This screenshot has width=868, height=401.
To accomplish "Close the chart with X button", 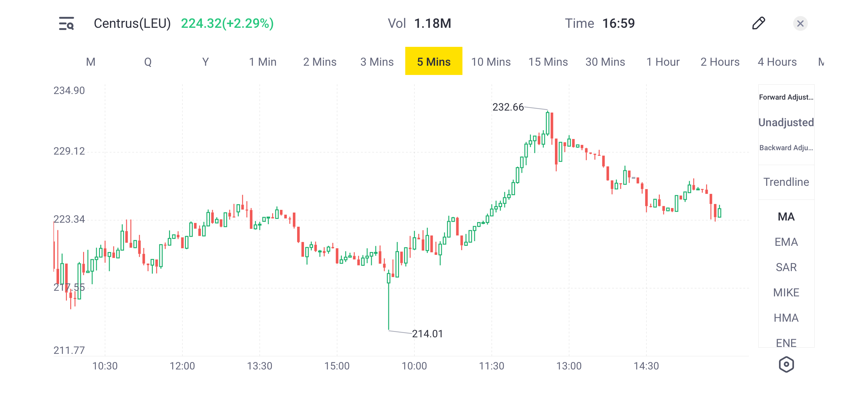I will pyautogui.click(x=800, y=23).
